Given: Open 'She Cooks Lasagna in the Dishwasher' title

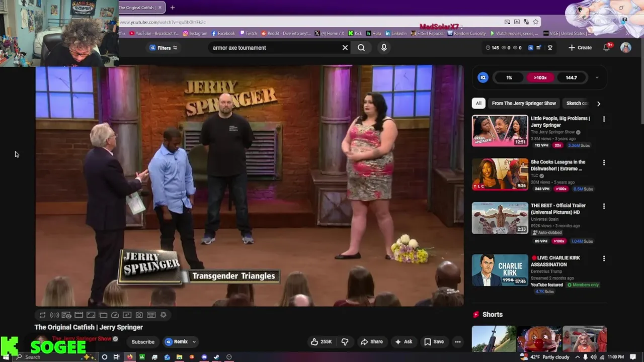Looking at the screenshot, I should [x=558, y=165].
